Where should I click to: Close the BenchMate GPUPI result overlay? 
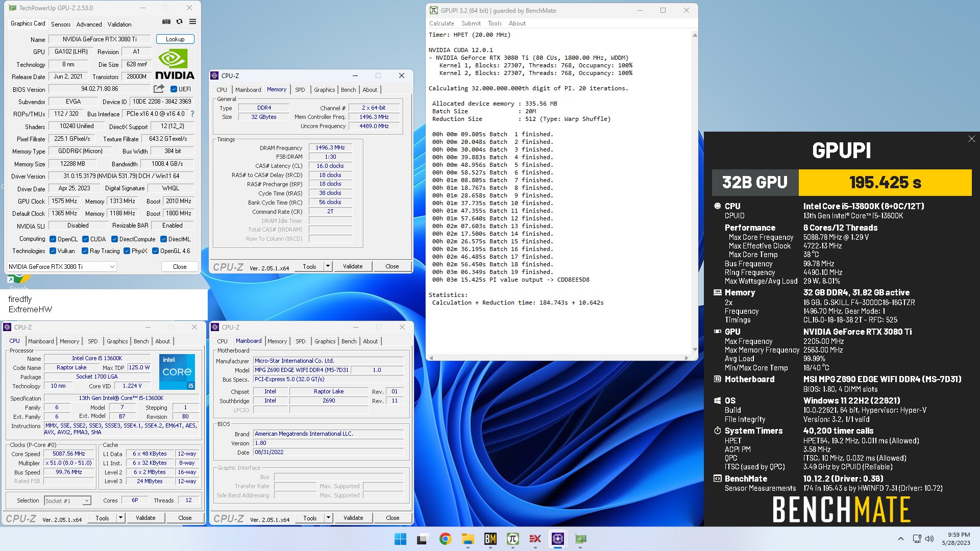click(x=971, y=139)
